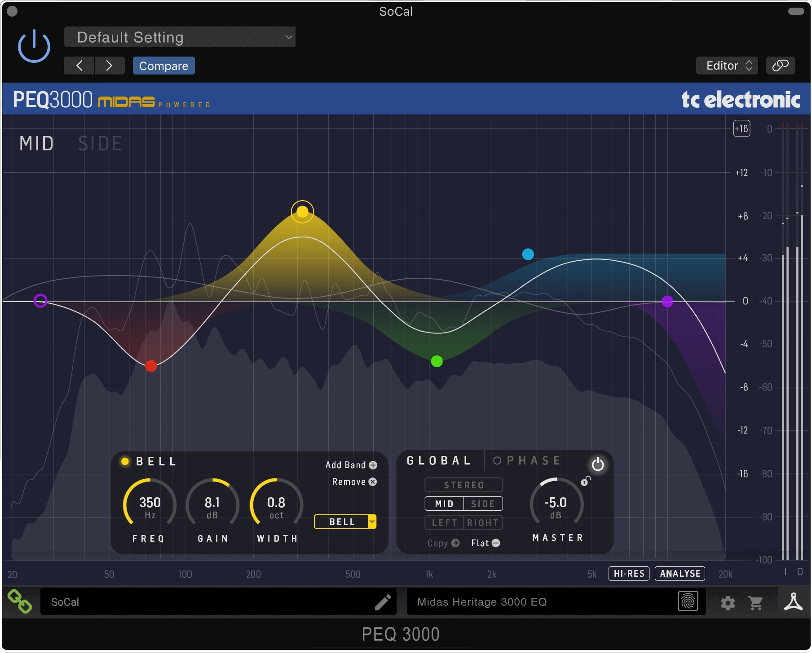This screenshot has width=812, height=653.
Task: Click the Add Band plus icon
Action: (x=373, y=465)
